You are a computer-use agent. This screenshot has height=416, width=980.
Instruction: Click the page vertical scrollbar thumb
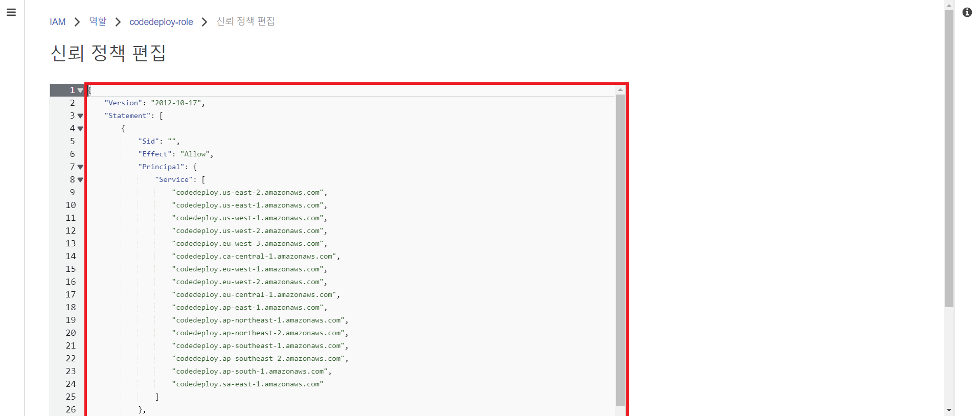tap(949, 158)
